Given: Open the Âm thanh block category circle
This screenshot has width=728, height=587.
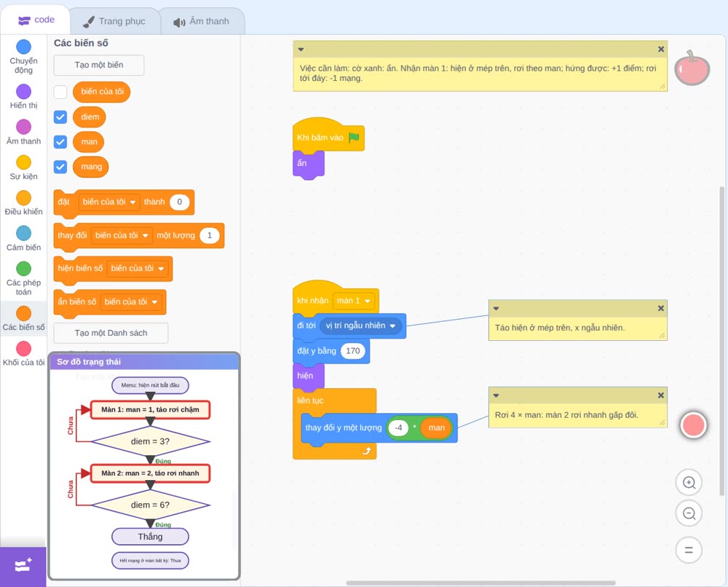Looking at the screenshot, I should [24, 127].
